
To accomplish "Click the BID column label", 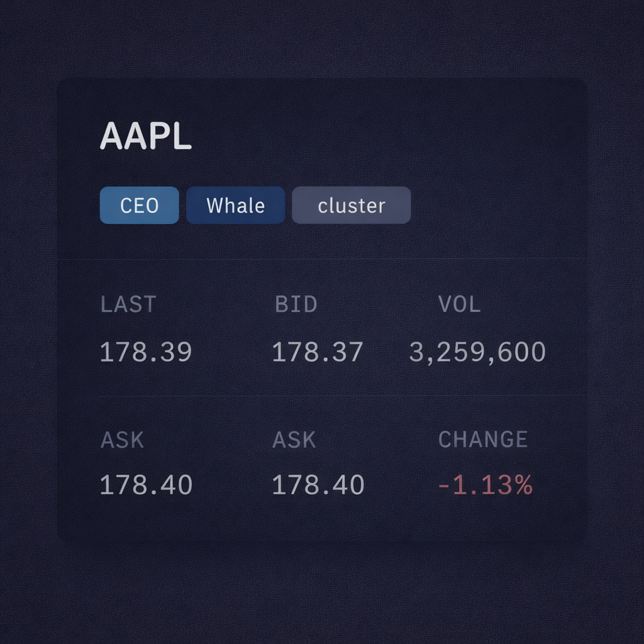I will coord(296,304).
